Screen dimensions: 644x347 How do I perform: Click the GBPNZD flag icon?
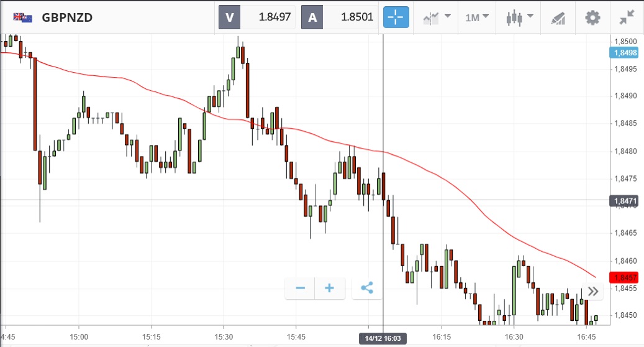pyautogui.click(x=24, y=17)
